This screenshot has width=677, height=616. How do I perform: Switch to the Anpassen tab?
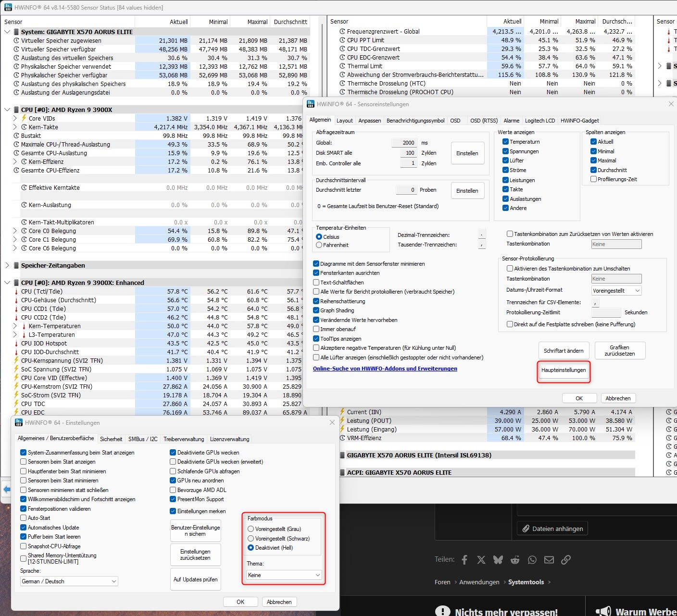tap(370, 121)
